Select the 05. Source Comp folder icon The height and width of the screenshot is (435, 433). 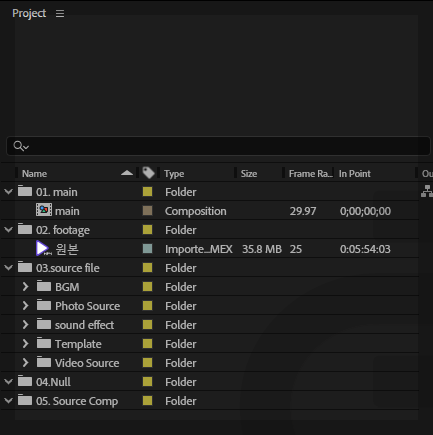click(25, 400)
